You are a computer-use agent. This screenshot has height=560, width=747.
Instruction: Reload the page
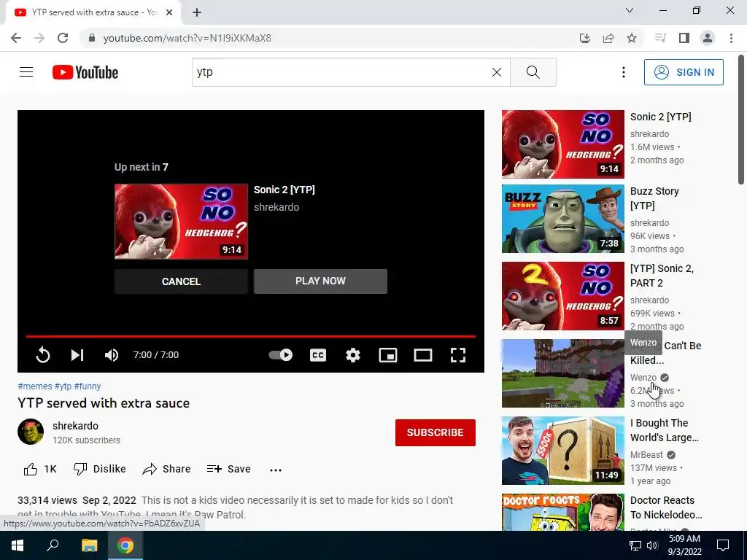tap(63, 38)
